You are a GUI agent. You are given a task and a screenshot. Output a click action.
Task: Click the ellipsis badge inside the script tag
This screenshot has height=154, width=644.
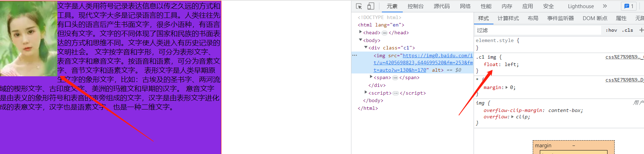pyautogui.click(x=396, y=93)
